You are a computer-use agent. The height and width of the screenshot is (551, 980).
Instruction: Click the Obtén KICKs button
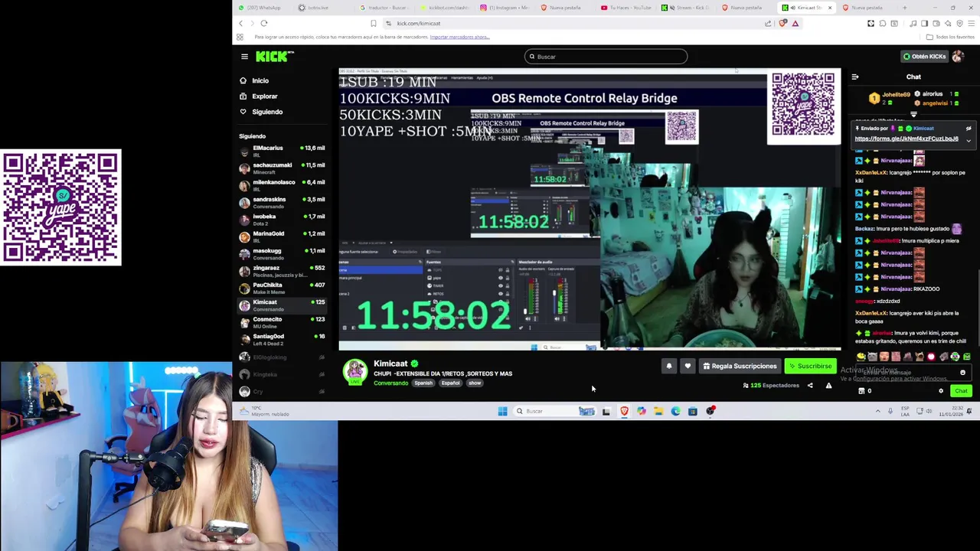[924, 57]
